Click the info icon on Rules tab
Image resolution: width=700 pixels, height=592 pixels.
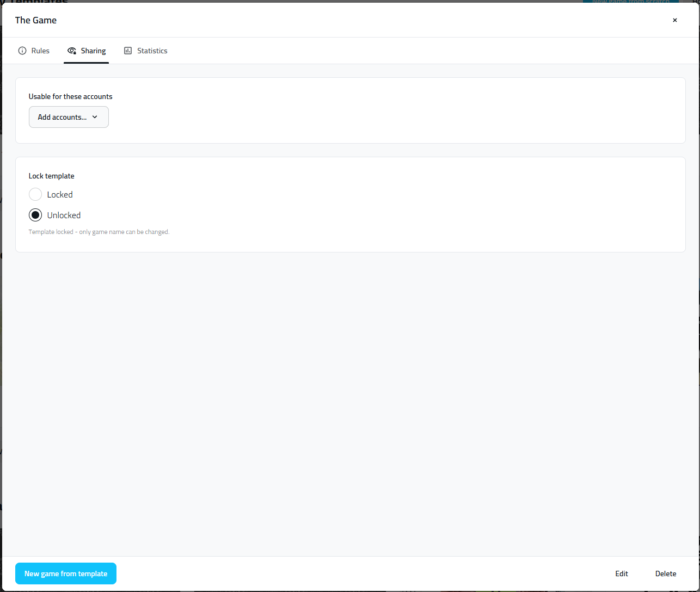click(22, 51)
